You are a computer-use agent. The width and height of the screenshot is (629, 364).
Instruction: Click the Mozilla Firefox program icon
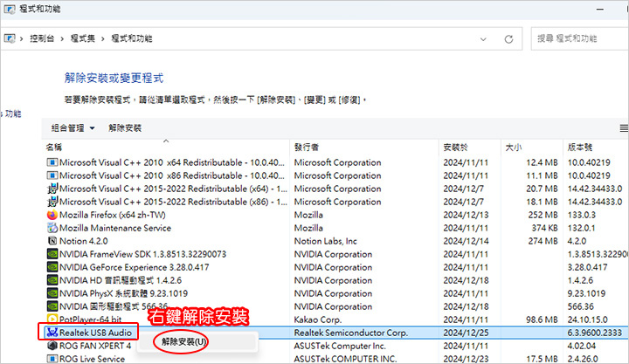[52, 215]
